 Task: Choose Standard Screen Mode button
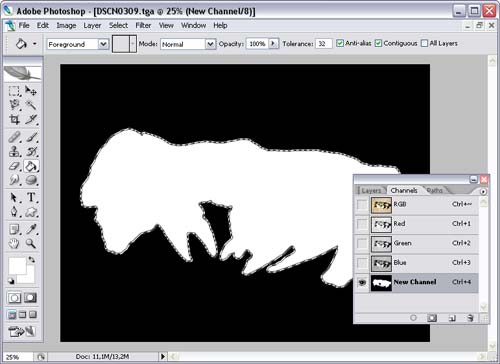pyautogui.click(x=12, y=314)
